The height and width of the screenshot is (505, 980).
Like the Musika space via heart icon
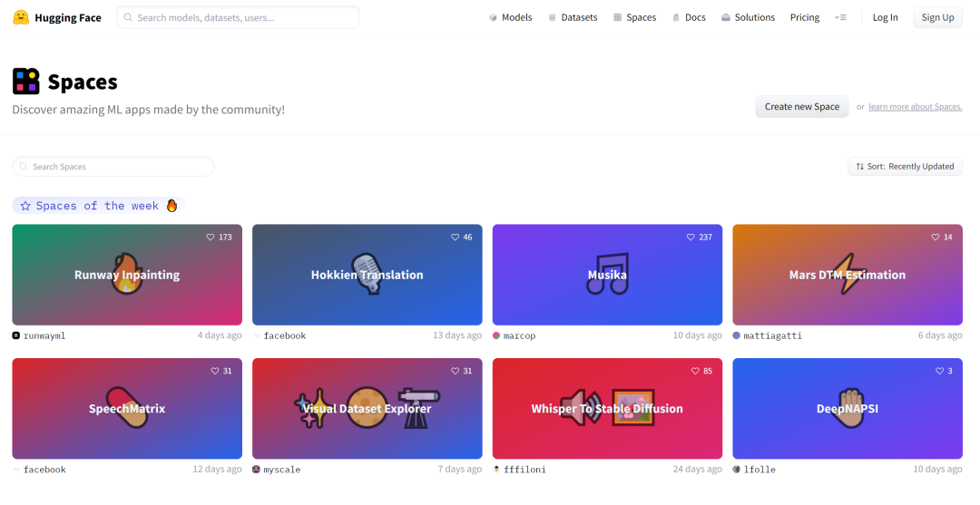pyautogui.click(x=691, y=238)
